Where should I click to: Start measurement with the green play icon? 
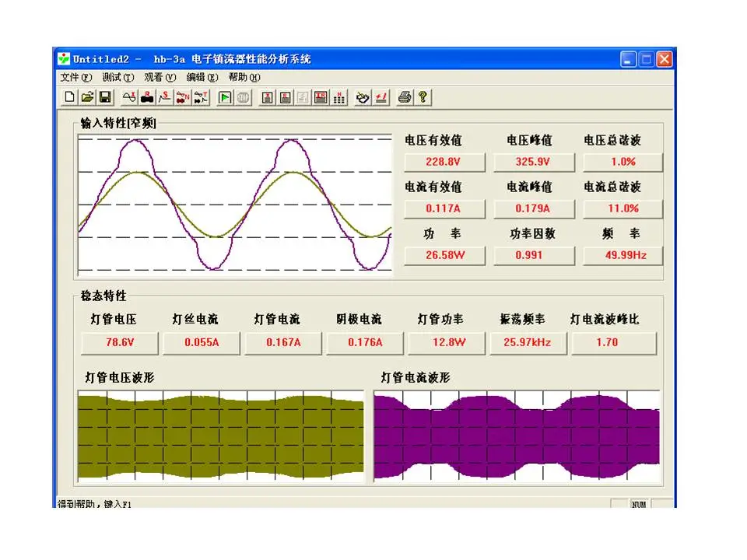click(225, 97)
